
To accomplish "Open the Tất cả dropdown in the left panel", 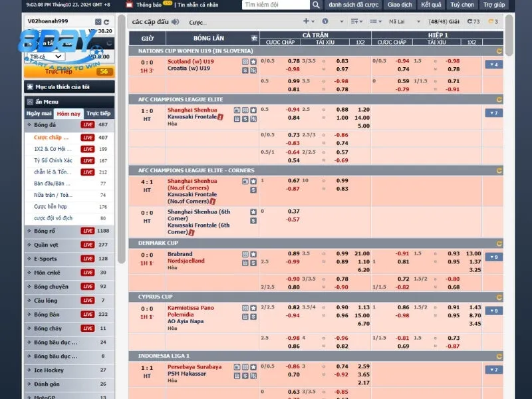I will pyautogui.click(x=46, y=57).
